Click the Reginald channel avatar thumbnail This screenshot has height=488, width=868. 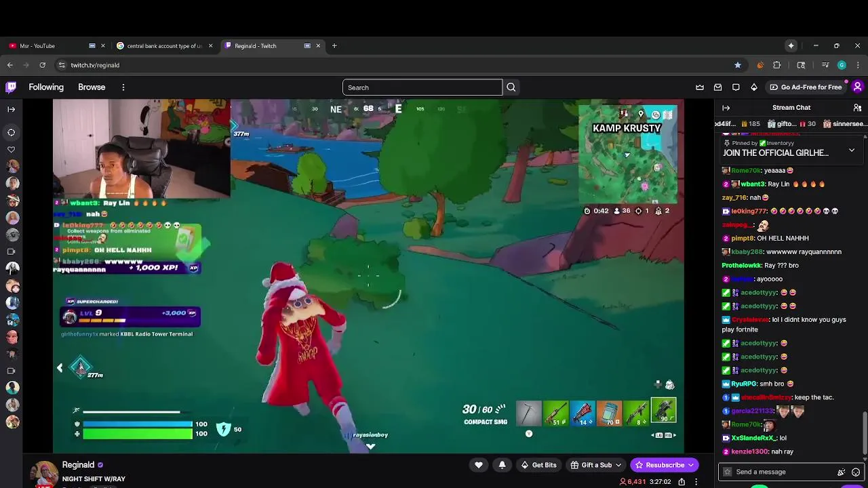pyautogui.click(x=45, y=474)
